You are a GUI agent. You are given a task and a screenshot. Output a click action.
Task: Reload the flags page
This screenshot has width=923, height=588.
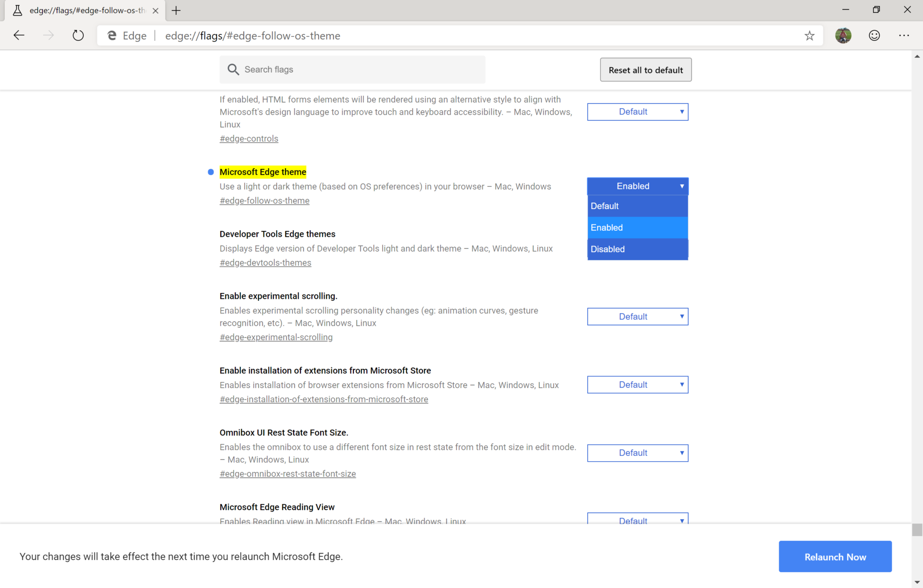78,36
